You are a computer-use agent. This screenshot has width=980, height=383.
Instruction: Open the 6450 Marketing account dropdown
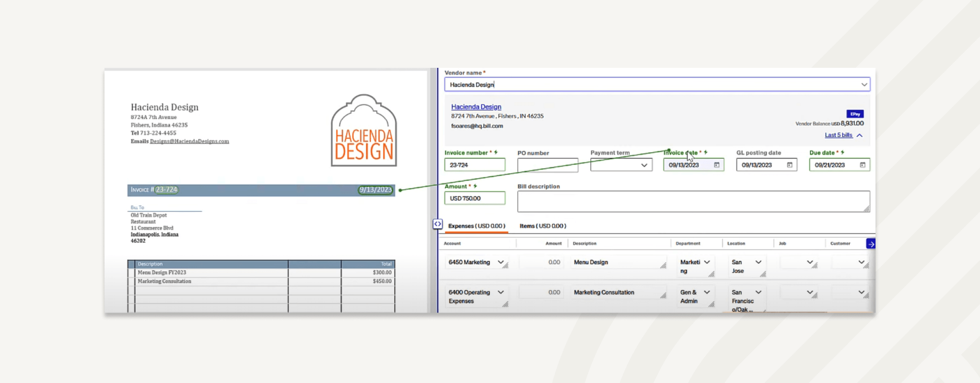[501, 262]
